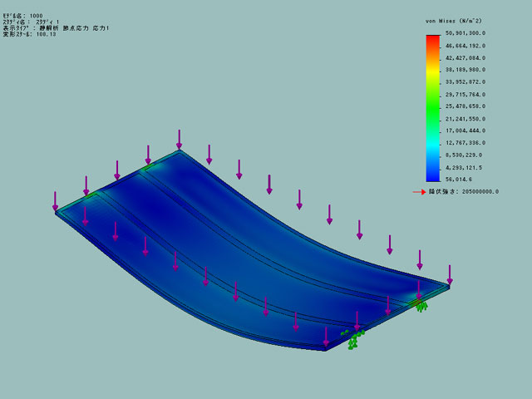Click the model name text 1000
Screen dimensions: 532x399
(x=37, y=15)
